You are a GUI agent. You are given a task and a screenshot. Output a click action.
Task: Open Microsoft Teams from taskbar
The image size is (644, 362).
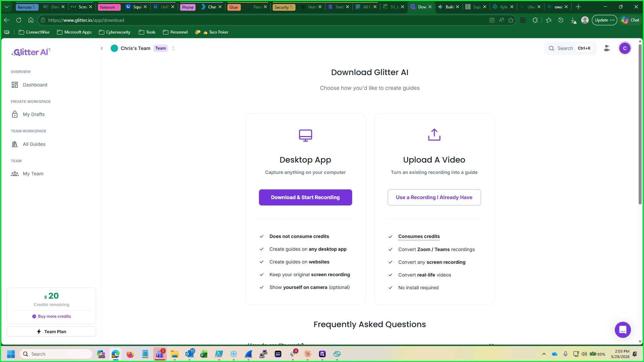(160, 354)
